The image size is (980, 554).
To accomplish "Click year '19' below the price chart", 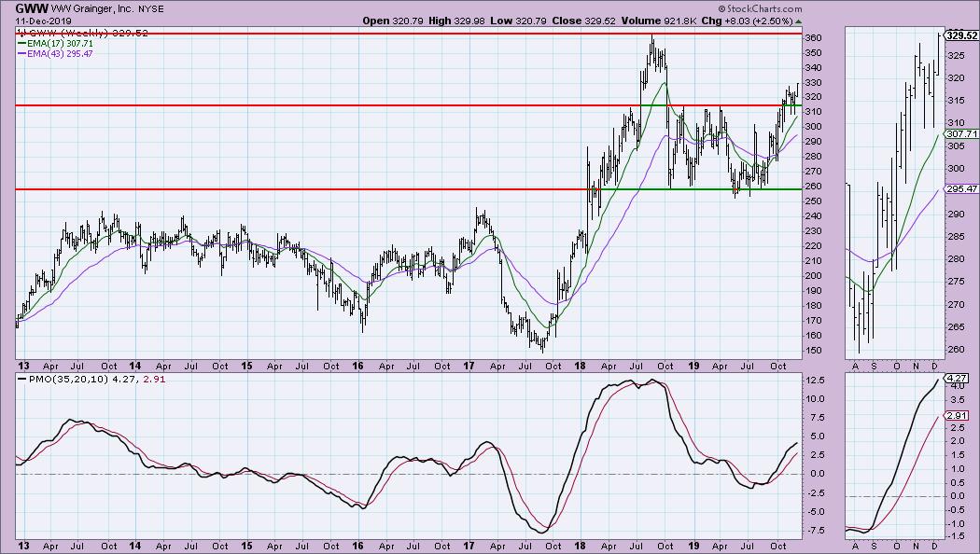I will point(693,366).
